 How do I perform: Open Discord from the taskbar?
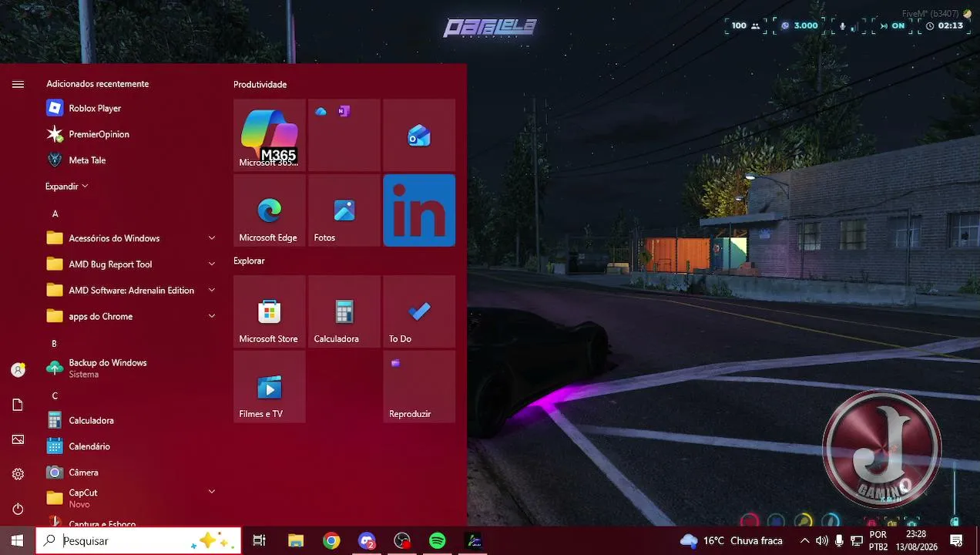(367, 541)
